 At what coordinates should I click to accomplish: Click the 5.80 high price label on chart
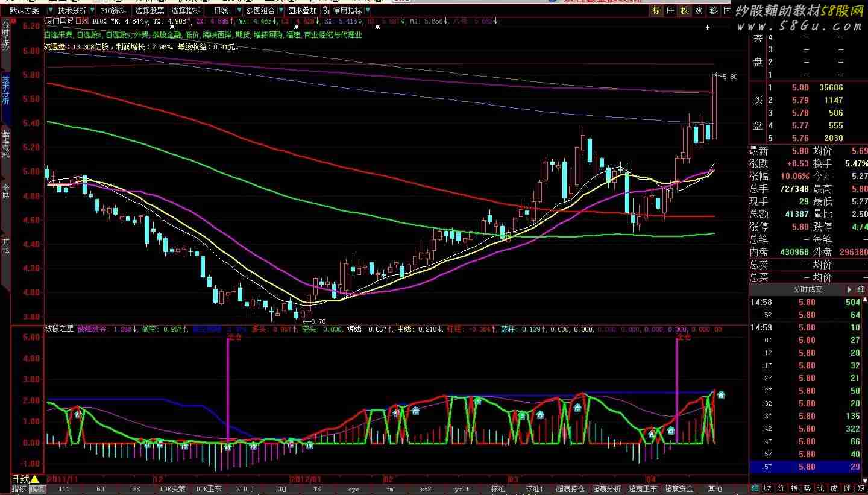pos(729,77)
